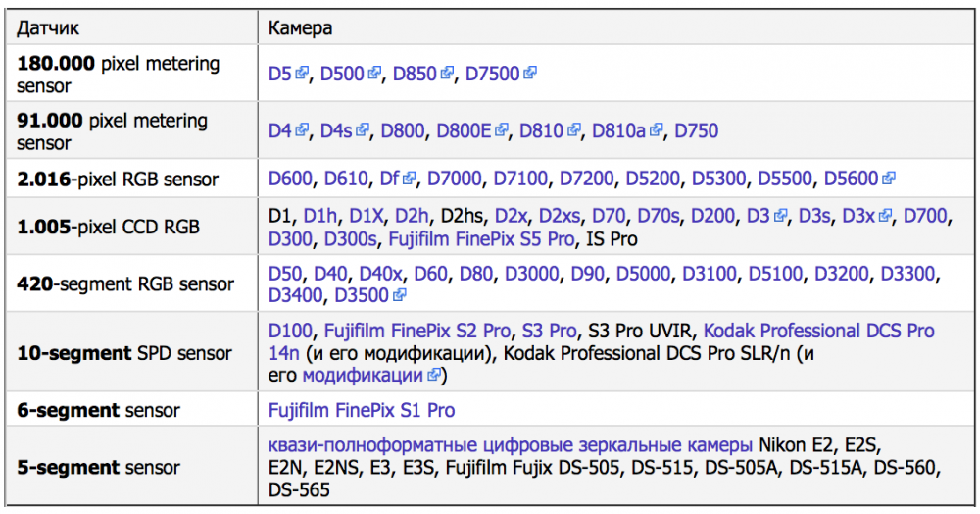980x514 pixels.
Task: Open the D2x link
Action: pyautogui.click(x=512, y=217)
